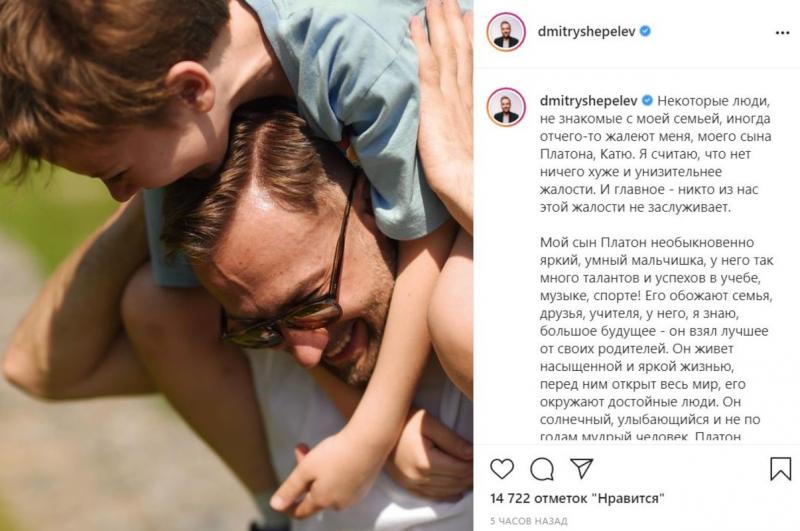
Task: Open comments with the speech bubble icon
Action: [x=542, y=469]
